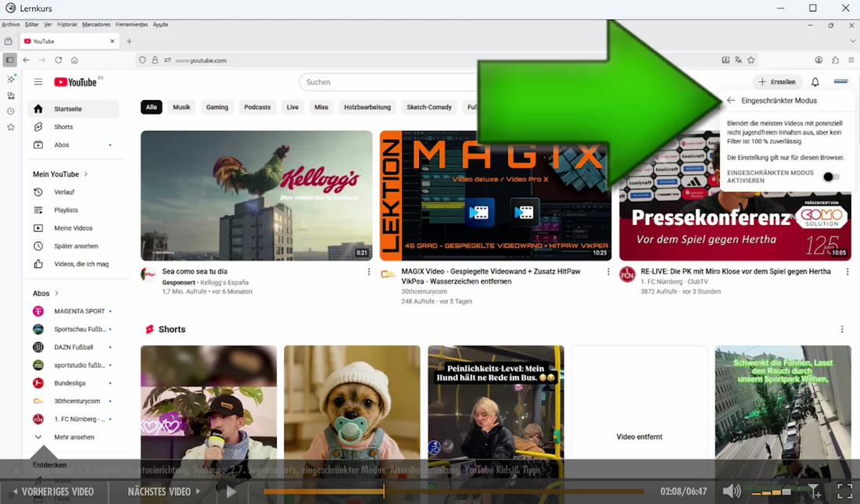
Task: Go to NÄCHSTES VIDEO
Action: (164, 491)
